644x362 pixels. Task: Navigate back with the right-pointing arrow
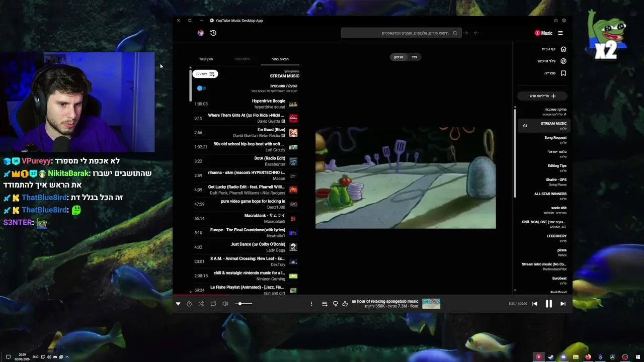coord(465,33)
